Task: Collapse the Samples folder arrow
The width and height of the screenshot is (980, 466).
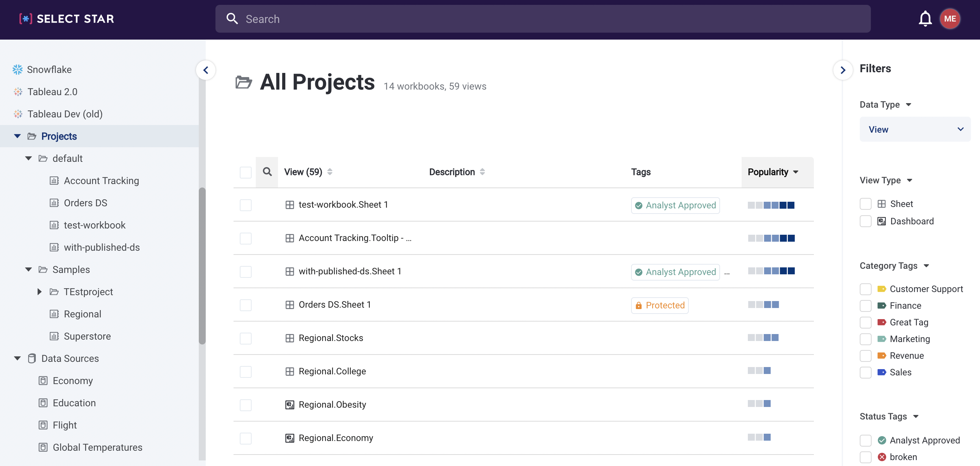Action: click(28, 269)
